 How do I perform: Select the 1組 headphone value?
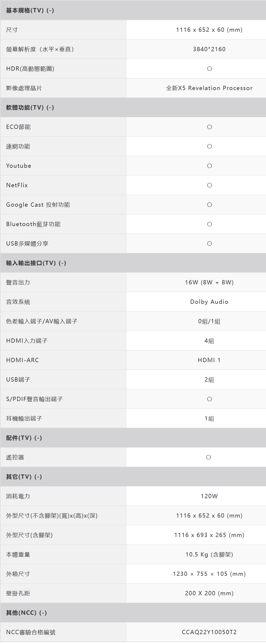point(209,419)
